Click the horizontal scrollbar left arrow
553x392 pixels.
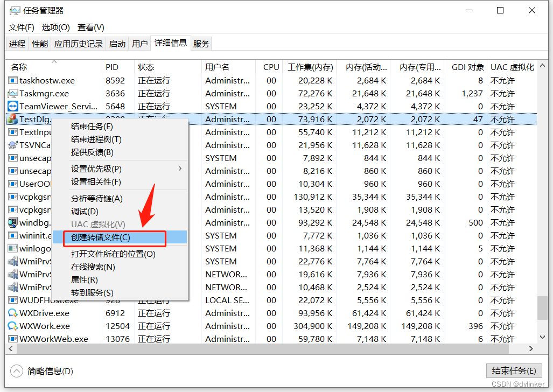11,349
